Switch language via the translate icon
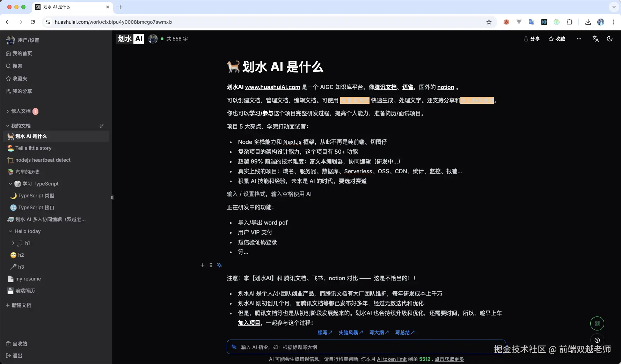Viewport: 621px width, 364px height. click(x=596, y=39)
